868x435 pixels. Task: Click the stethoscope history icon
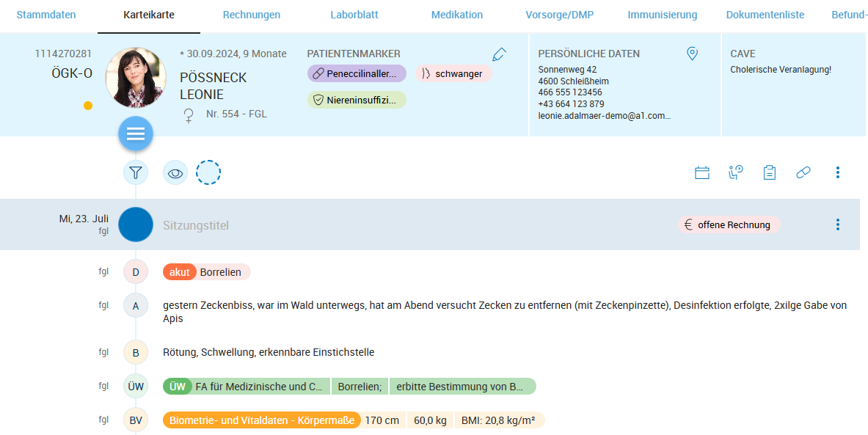coord(735,173)
